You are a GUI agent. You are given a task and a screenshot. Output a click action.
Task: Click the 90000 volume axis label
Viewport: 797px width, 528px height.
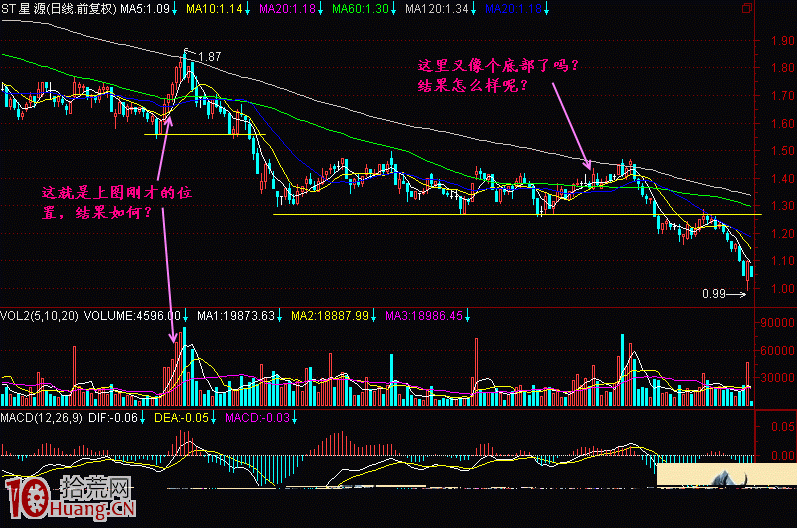click(x=778, y=323)
